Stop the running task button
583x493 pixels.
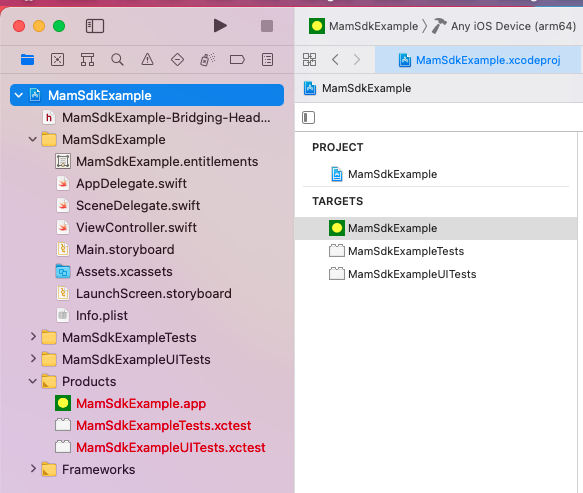267,26
